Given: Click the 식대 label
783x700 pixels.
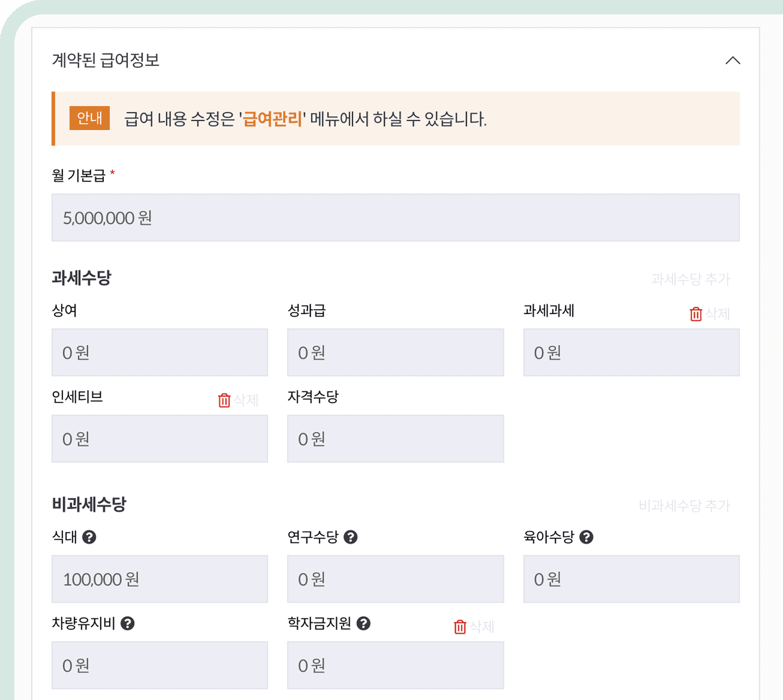Looking at the screenshot, I should click(x=64, y=537).
